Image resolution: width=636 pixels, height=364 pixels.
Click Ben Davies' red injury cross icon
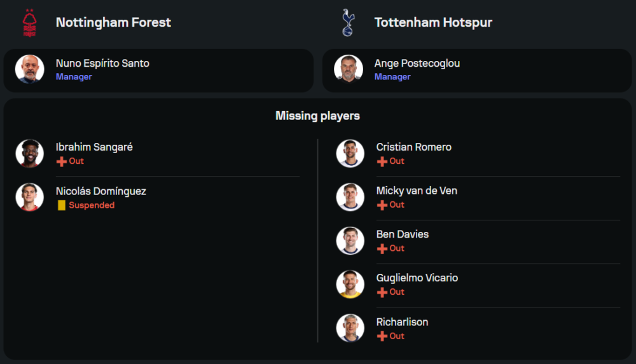tap(382, 248)
